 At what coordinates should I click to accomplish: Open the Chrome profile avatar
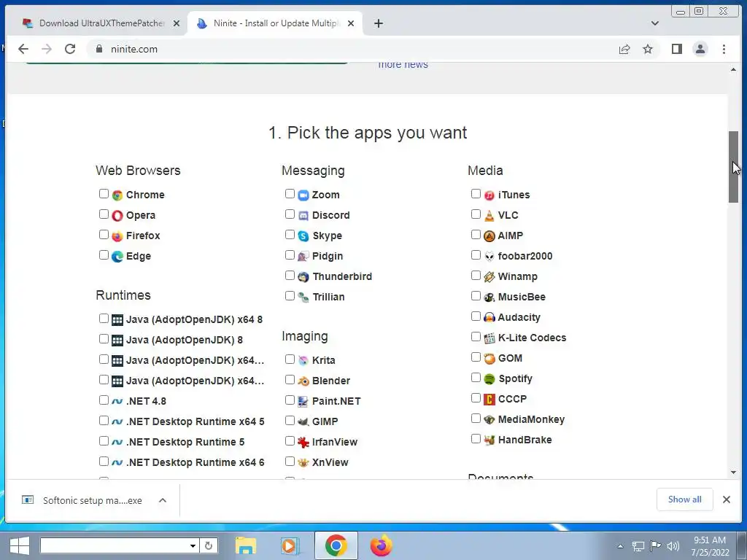[x=700, y=49]
